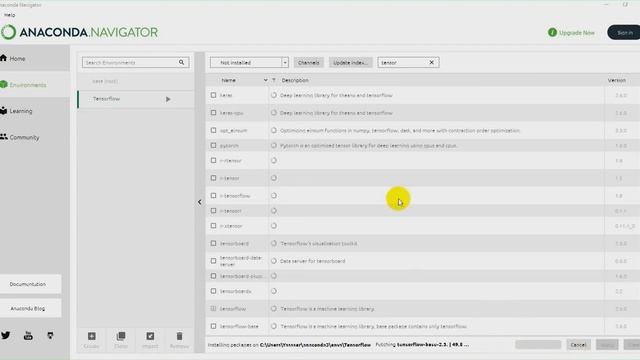
Task: Click the filter icon in table header
Action: (x=274, y=80)
